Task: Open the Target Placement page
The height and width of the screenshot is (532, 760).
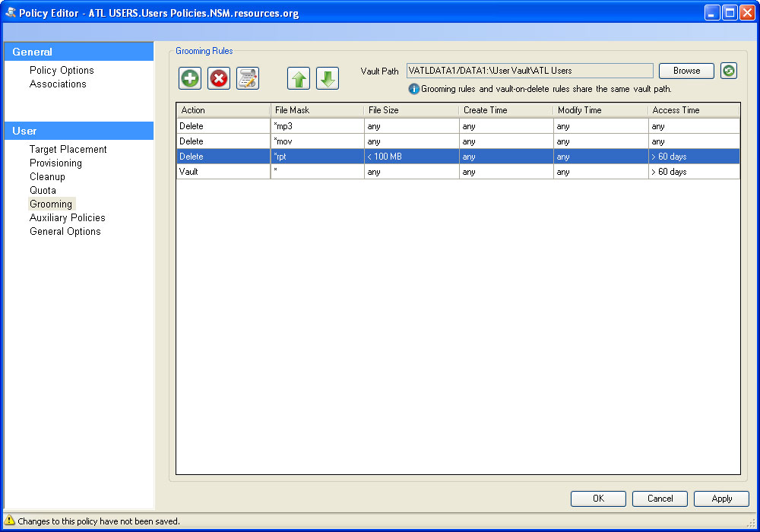Action: click(68, 149)
